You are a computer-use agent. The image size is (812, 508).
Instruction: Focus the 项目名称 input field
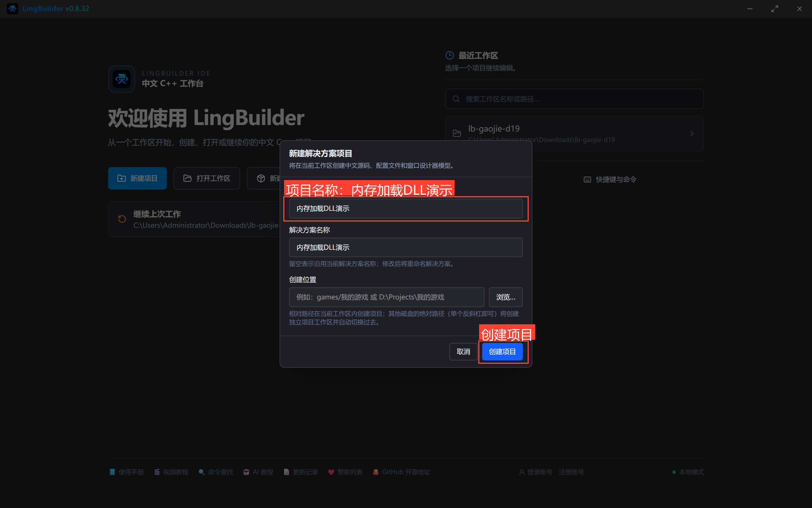click(x=406, y=209)
